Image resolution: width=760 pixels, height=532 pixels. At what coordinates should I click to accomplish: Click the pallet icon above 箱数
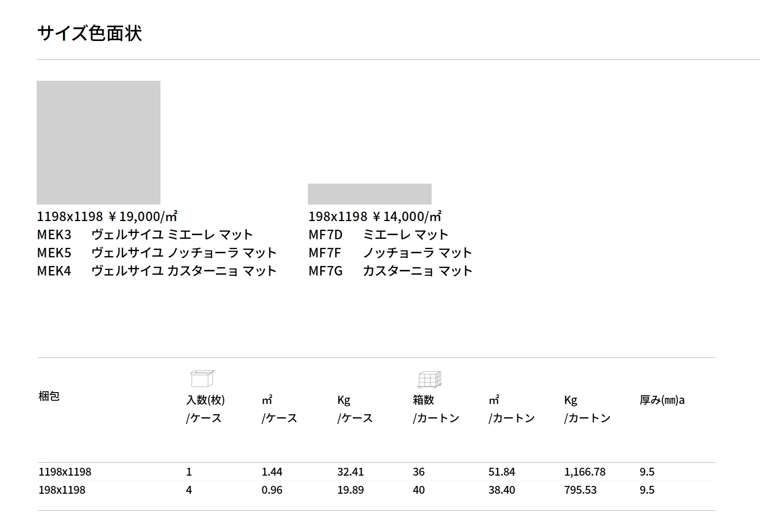point(430,379)
